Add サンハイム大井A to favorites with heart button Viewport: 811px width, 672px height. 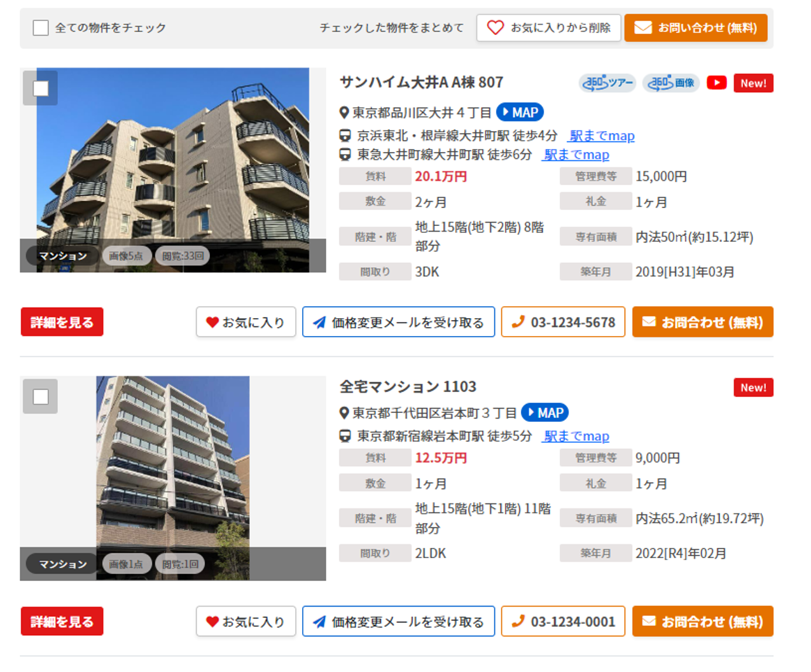click(x=246, y=322)
